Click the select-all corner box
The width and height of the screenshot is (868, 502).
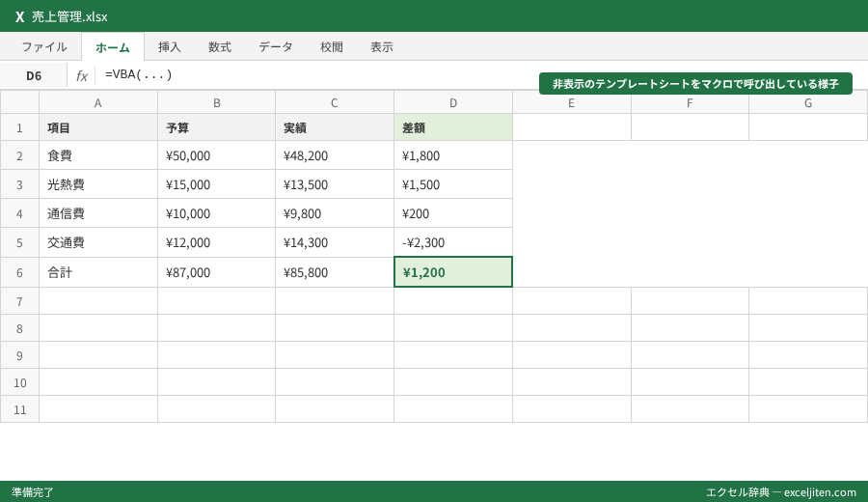point(19,102)
